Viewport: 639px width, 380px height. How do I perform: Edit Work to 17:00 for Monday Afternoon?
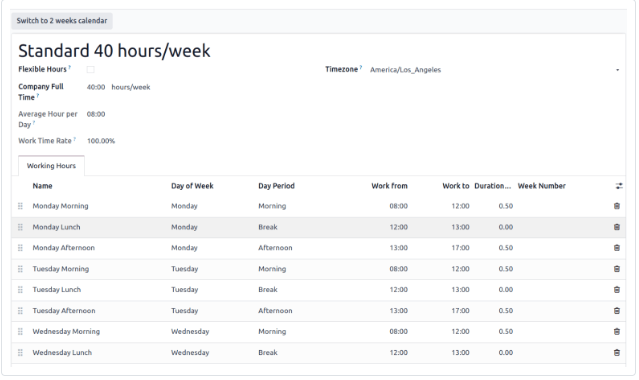click(460, 248)
